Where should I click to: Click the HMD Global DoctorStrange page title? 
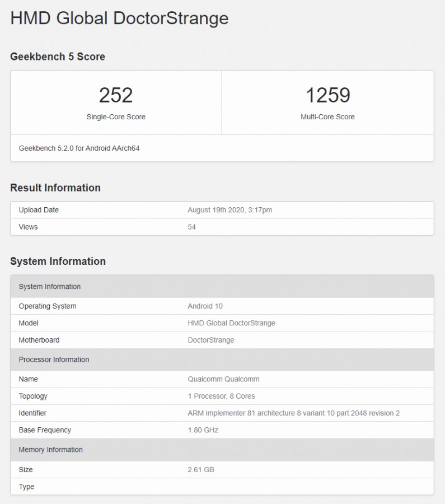click(x=119, y=18)
